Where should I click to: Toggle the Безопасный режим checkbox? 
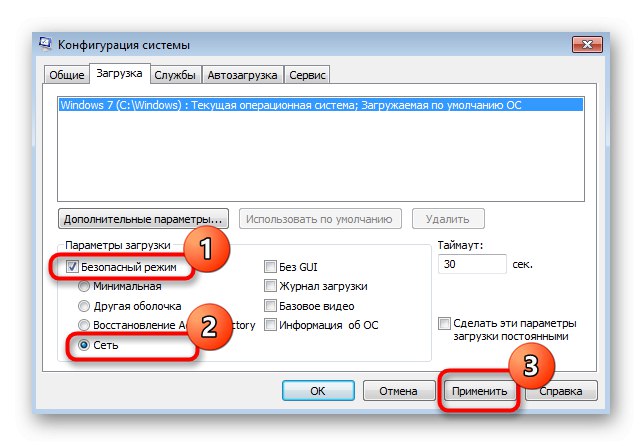[x=72, y=267]
